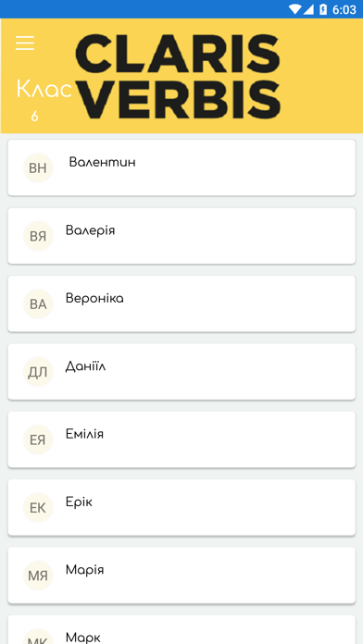Image resolution: width=363 pixels, height=644 pixels.
Task: Open the Емілія student entry
Action: [x=181, y=440]
